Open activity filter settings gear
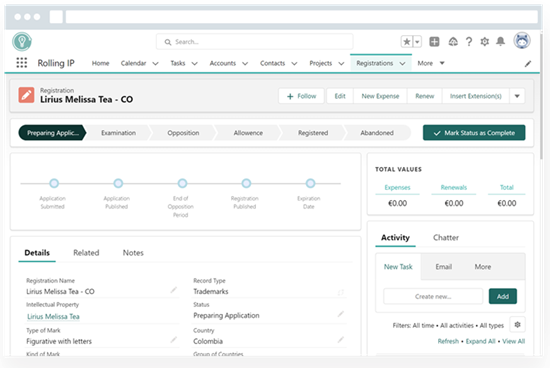The height and width of the screenshot is (368, 550). pyautogui.click(x=517, y=324)
